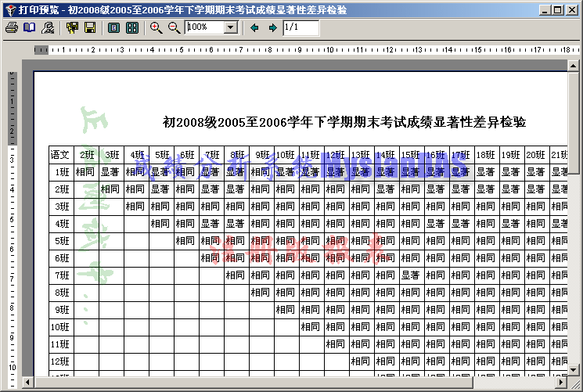Click the open book icon

click(x=29, y=27)
